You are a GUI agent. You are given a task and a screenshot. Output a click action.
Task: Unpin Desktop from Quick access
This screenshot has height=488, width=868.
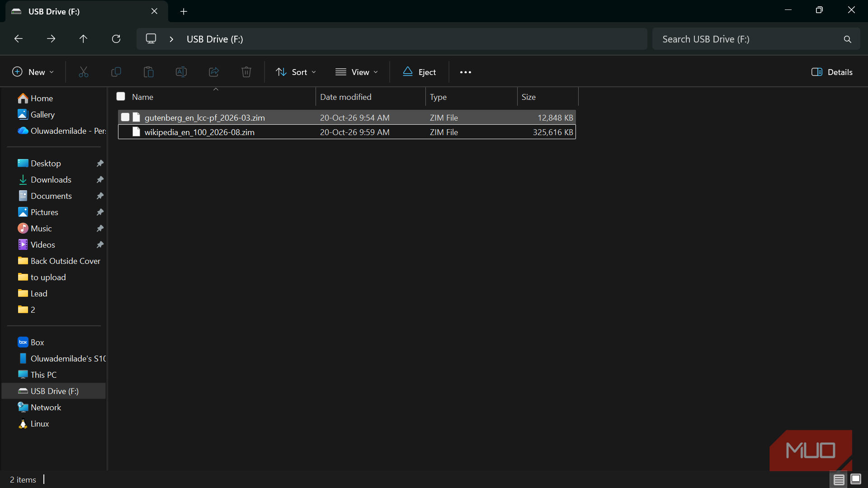[100, 163]
